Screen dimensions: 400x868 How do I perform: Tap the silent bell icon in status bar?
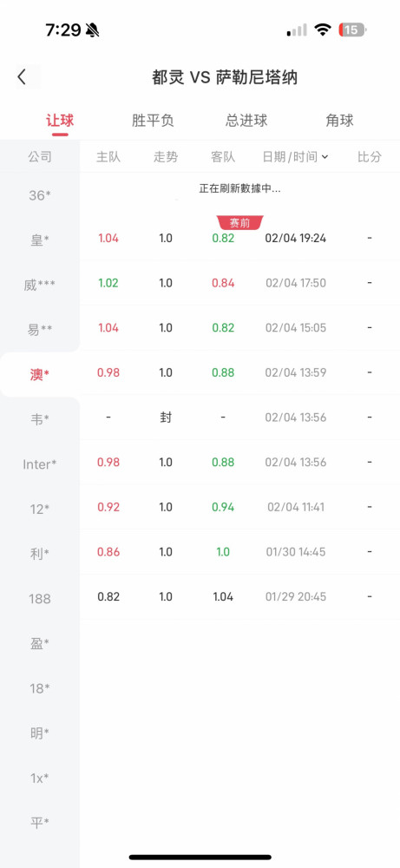(93, 31)
